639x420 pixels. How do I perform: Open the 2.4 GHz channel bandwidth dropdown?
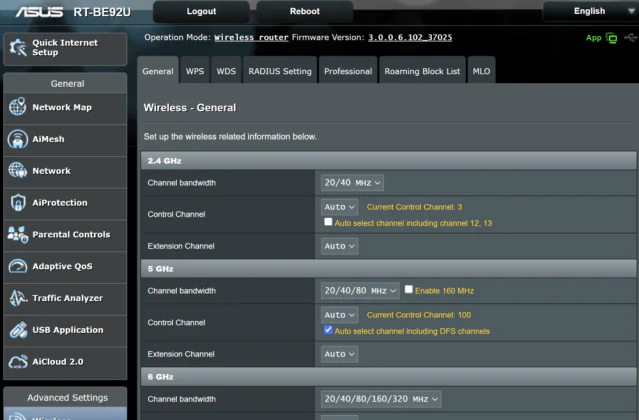[352, 183]
